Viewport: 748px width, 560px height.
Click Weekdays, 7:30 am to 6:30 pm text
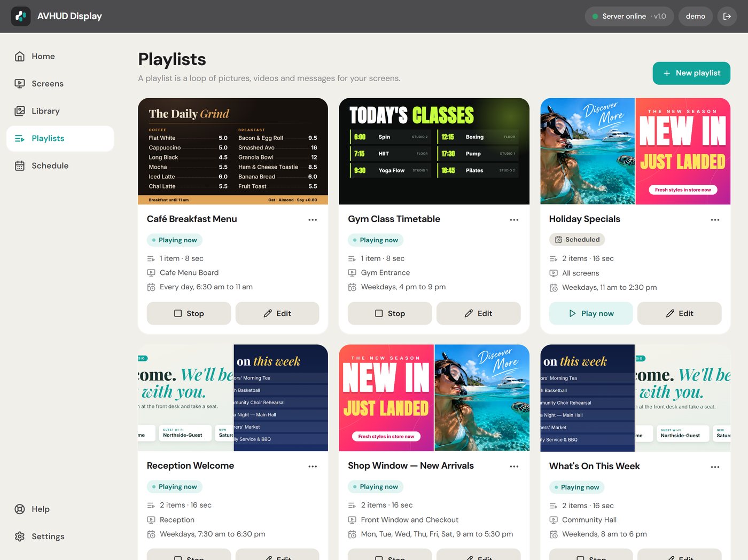click(x=212, y=534)
